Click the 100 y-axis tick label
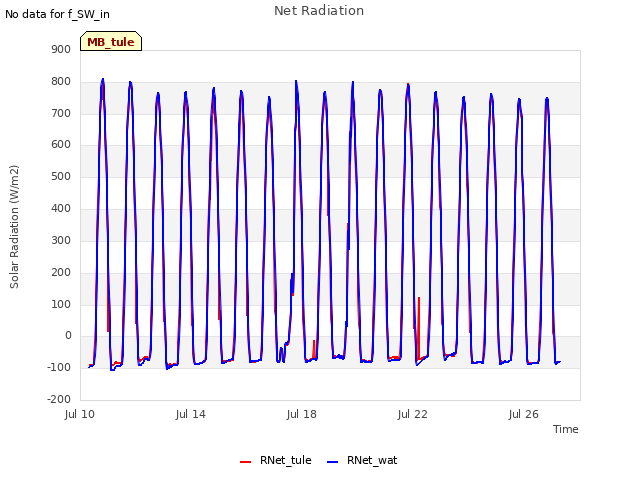This screenshot has width=640, height=480. point(61,304)
